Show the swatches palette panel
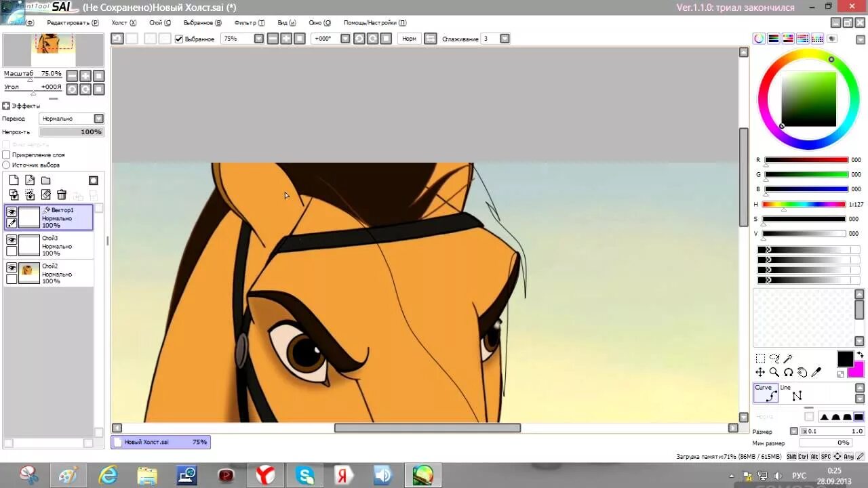 [817, 39]
